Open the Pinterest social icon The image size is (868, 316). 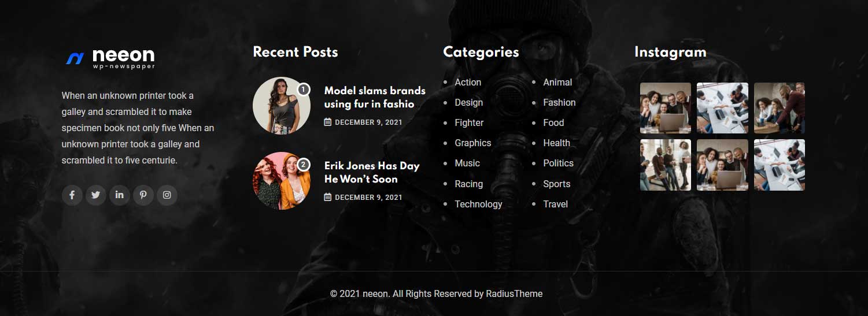click(143, 195)
